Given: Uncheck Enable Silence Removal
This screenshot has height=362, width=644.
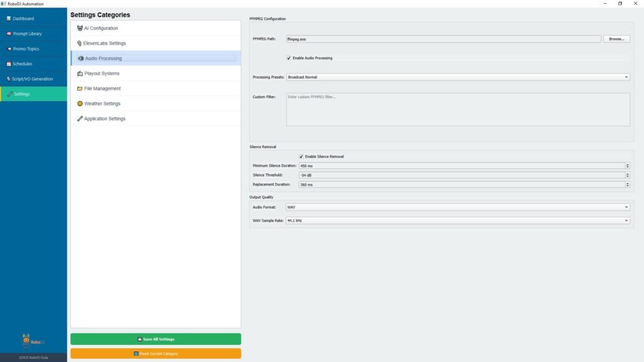Looking at the screenshot, I should [x=301, y=156].
